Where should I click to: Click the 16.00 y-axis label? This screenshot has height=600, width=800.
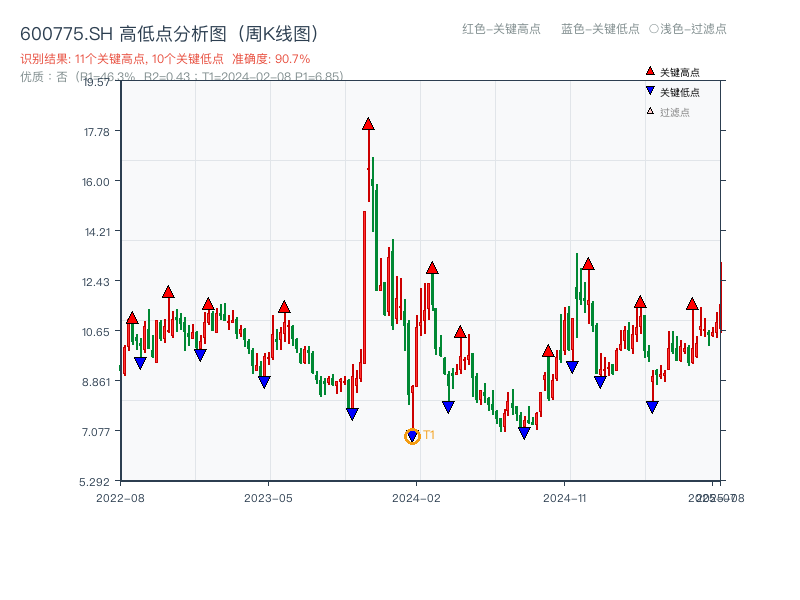pyautogui.click(x=96, y=182)
